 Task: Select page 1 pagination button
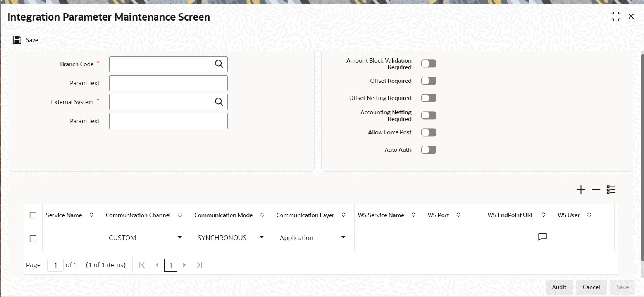(x=170, y=265)
